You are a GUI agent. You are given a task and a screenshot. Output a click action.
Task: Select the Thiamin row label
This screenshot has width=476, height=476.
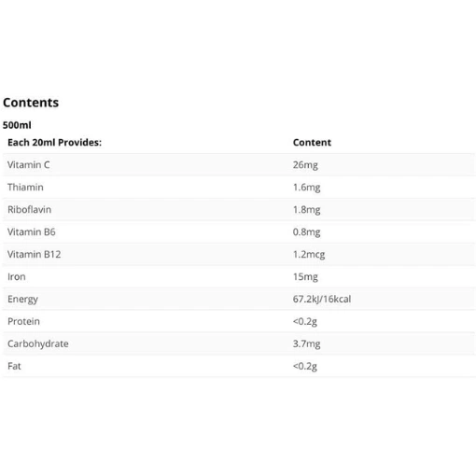(x=25, y=188)
